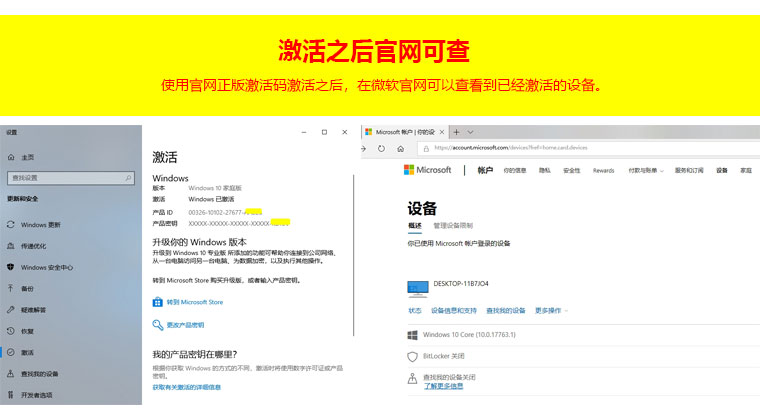Open the browser tab list chevron

pyautogui.click(x=471, y=132)
